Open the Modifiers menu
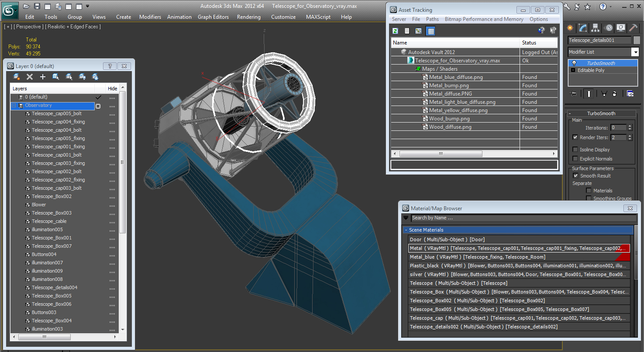The width and height of the screenshot is (644, 352). click(x=150, y=17)
